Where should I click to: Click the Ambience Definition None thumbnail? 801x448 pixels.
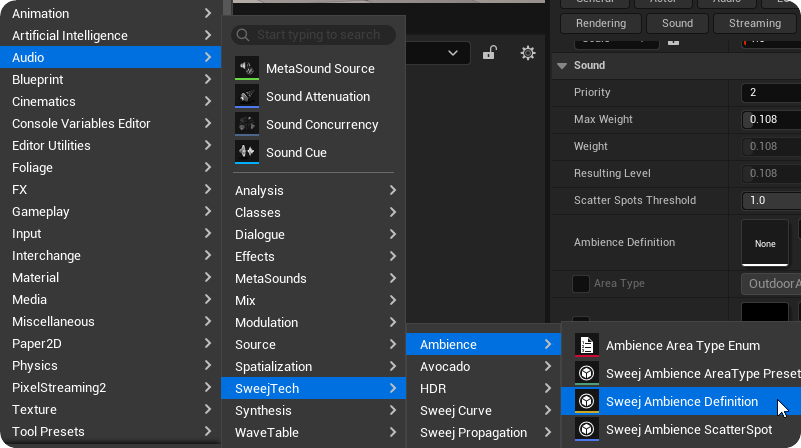[765, 243]
